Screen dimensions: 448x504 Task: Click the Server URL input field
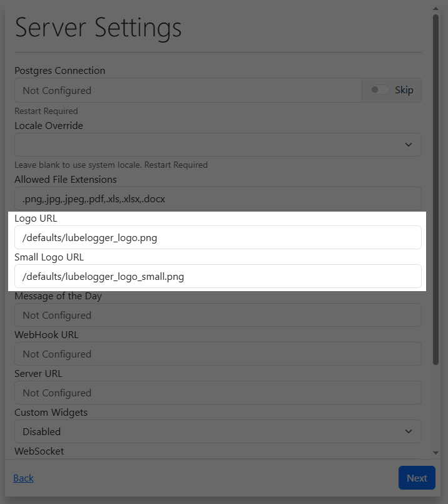(x=218, y=393)
